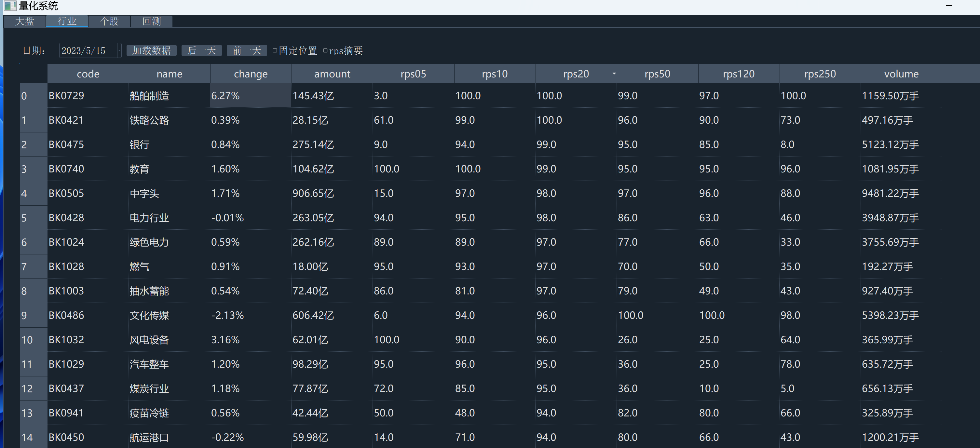Open the 个股 tab
Screen dimensions: 980x448
[109, 21]
